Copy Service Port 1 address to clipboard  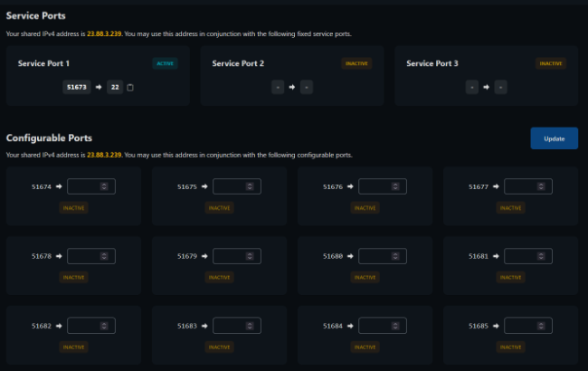[130, 87]
